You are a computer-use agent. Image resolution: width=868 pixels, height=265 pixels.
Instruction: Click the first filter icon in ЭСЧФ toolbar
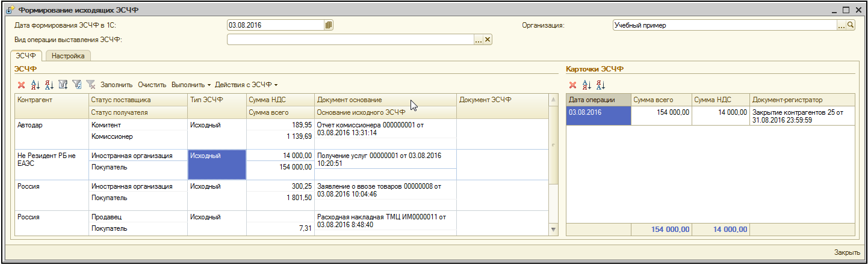coord(63,85)
